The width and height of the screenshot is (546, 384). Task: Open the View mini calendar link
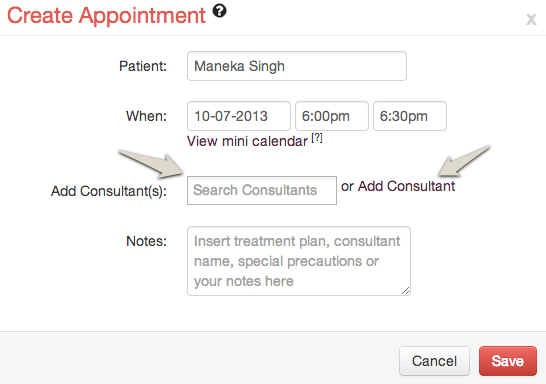pyautogui.click(x=247, y=141)
